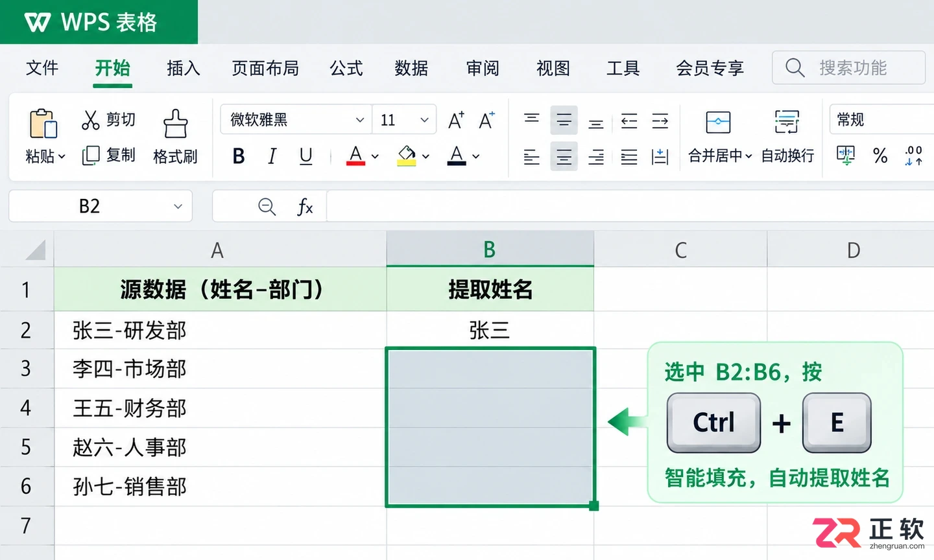The height and width of the screenshot is (560, 934).
Task: Toggle middle vertical alignment
Action: (x=564, y=121)
